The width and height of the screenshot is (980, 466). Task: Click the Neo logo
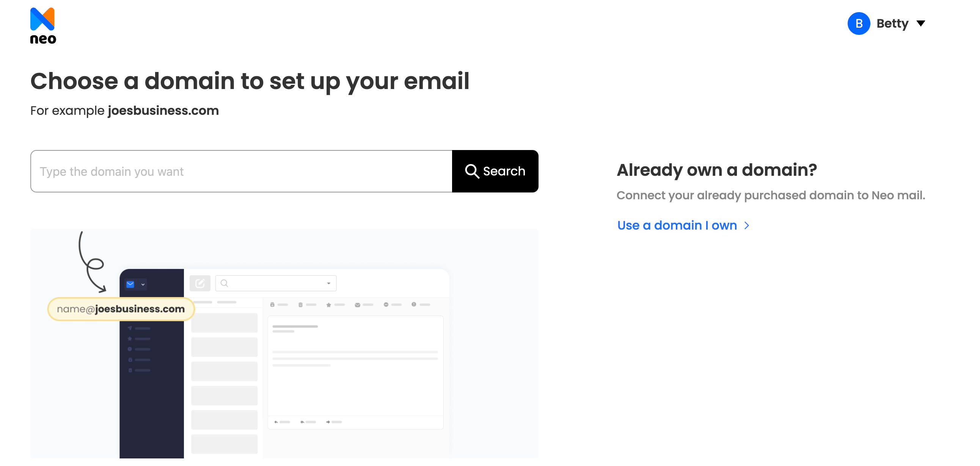(x=42, y=26)
